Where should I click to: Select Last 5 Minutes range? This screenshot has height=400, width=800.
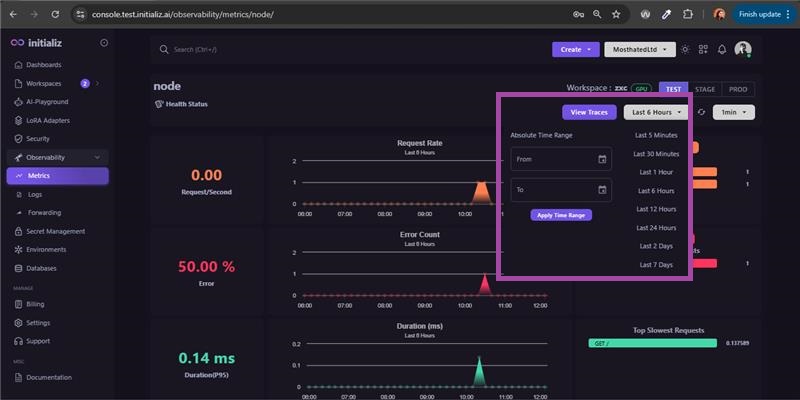pos(656,136)
